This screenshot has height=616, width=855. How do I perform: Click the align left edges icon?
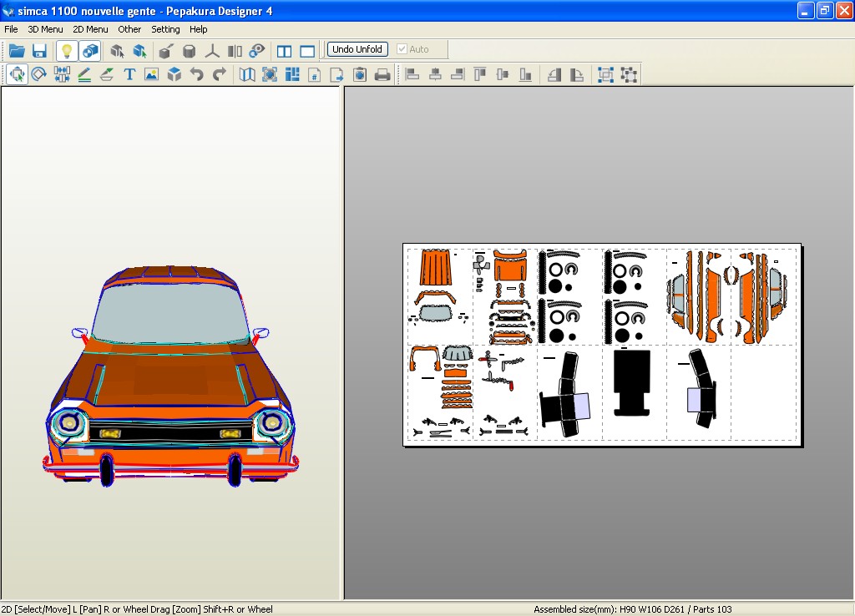(412, 74)
